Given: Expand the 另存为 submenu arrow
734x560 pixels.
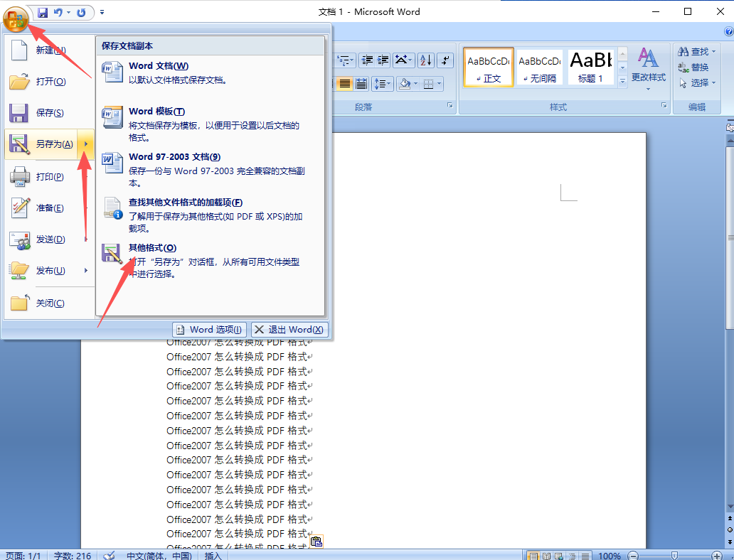Looking at the screenshot, I should pos(85,144).
